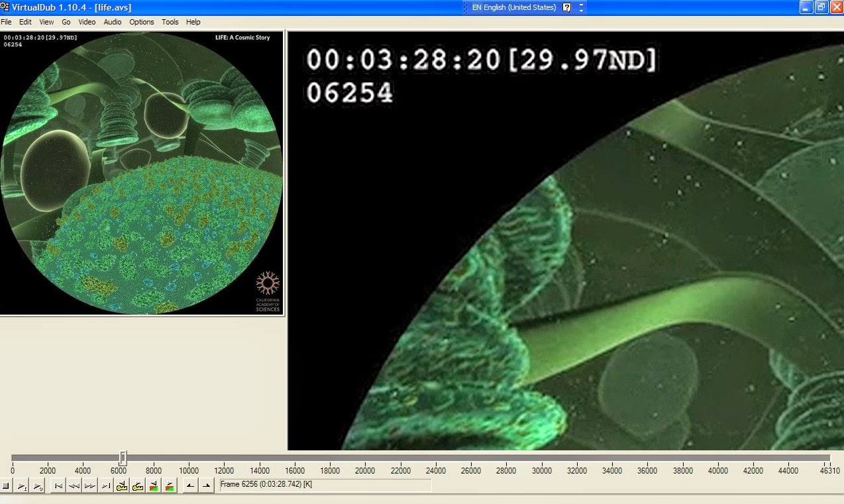844x504 pixels.
Task: Open the Audio menu
Action: (113, 22)
